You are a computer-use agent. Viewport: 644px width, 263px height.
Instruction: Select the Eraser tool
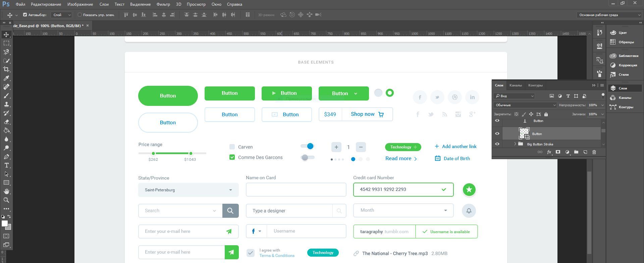pos(6,122)
